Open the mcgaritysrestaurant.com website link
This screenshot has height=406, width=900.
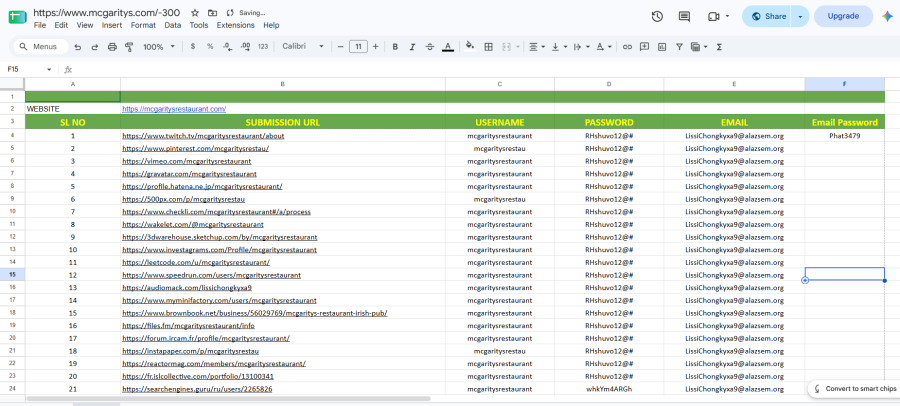coord(174,109)
